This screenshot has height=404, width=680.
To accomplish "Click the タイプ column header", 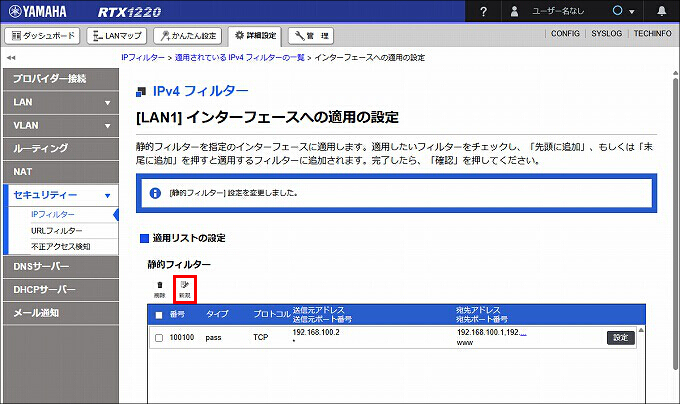I will (x=217, y=314).
